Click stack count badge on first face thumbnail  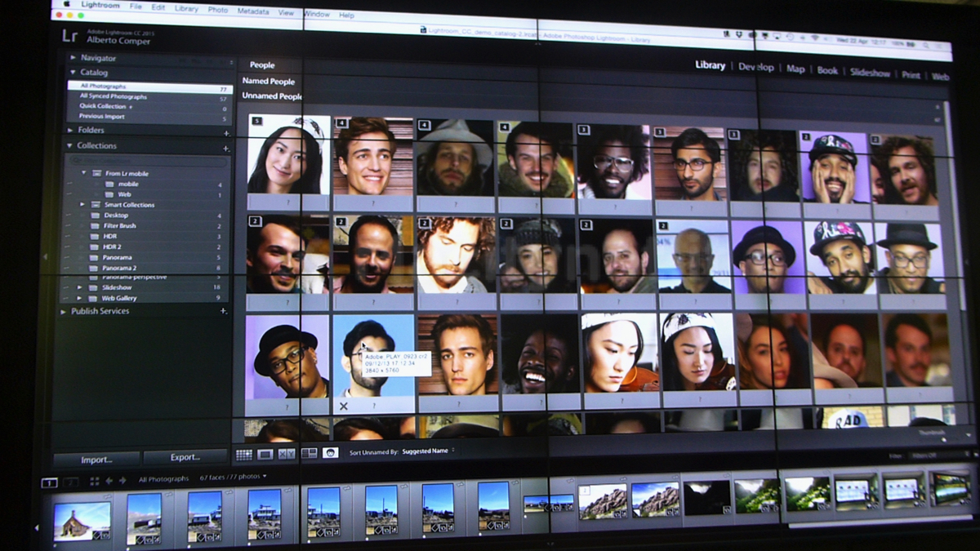click(x=256, y=121)
